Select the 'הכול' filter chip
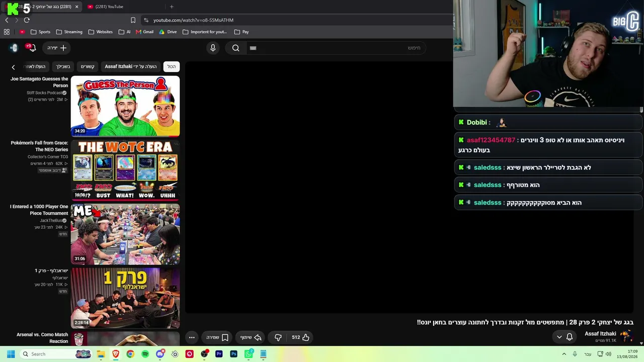Viewport: 644px width, 362px height. click(172, 66)
